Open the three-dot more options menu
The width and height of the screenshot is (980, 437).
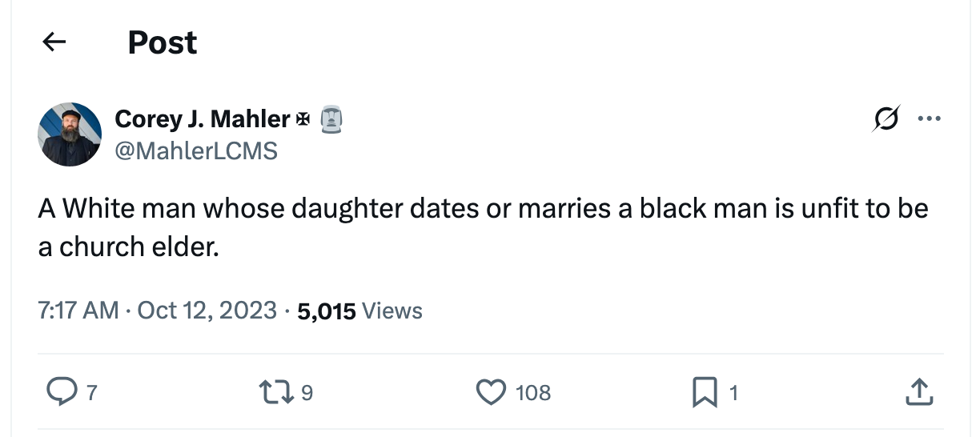929,118
